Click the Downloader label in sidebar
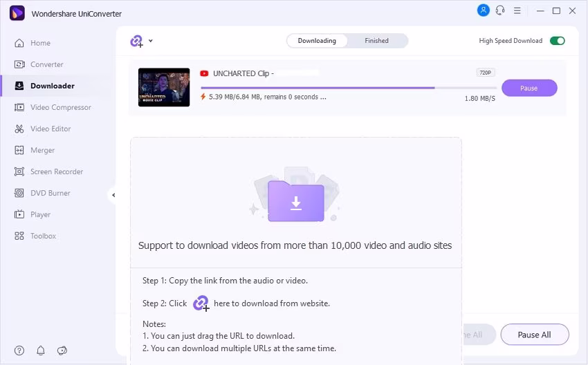The height and width of the screenshot is (365, 588). pos(53,86)
